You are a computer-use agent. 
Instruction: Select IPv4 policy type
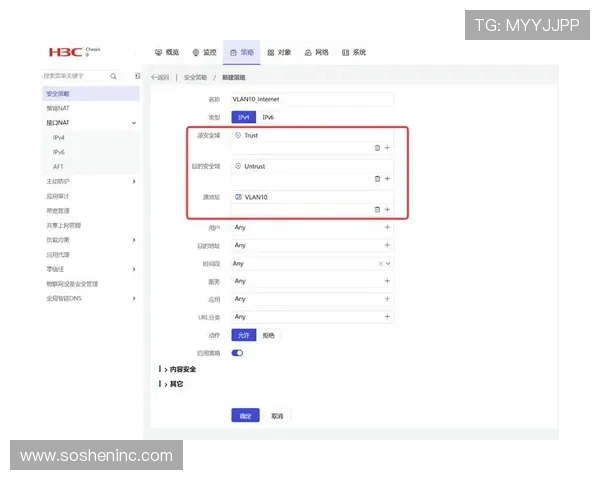244,117
